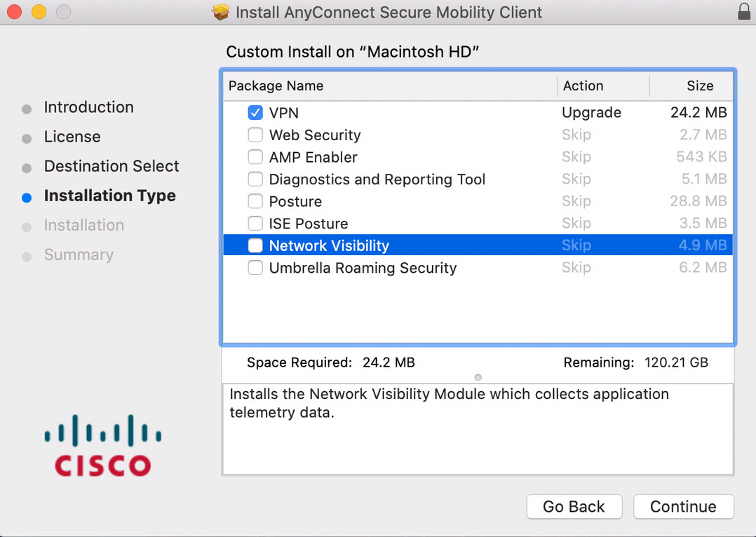Click the Space Required 24.2 MB value

click(389, 362)
